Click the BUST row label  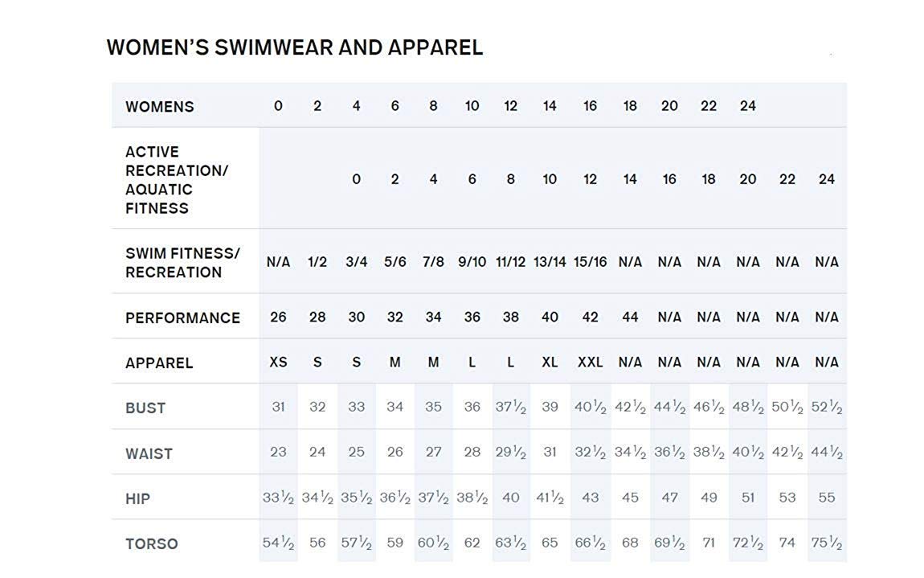(x=145, y=408)
